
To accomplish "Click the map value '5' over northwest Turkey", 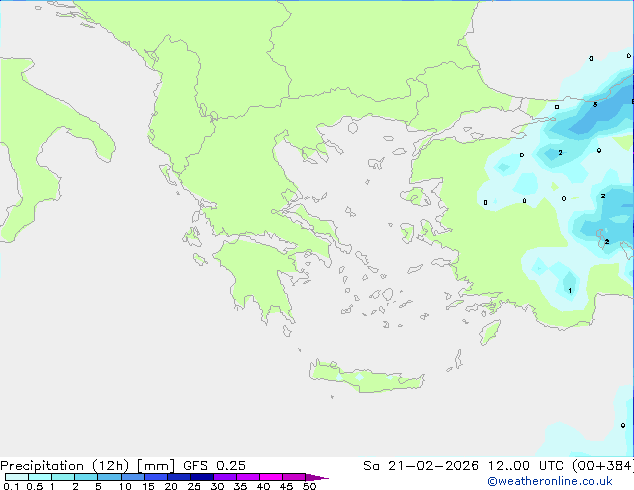I will (595, 105).
